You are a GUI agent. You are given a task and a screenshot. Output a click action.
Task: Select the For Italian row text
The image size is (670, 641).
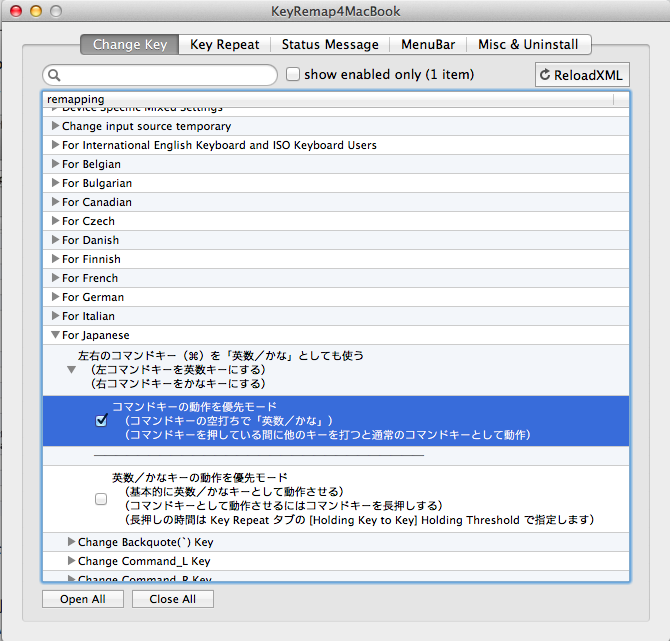[88, 316]
